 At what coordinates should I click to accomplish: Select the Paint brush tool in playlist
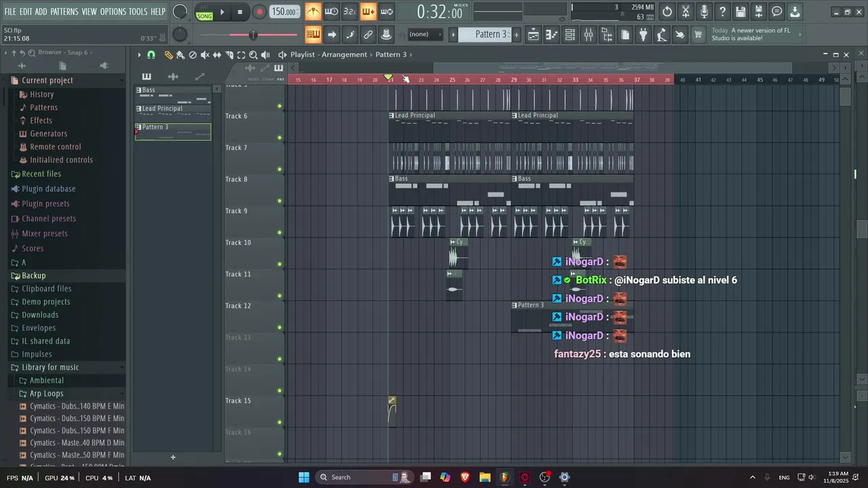[x=180, y=55]
